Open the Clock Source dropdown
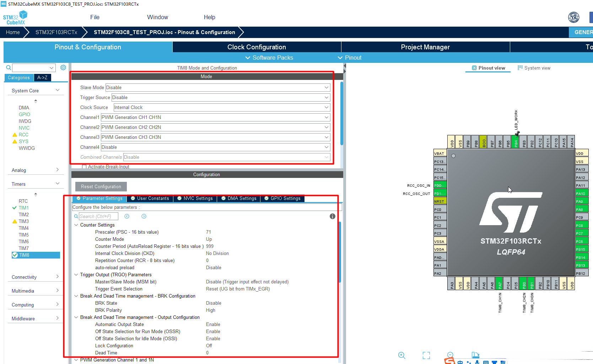 click(221, 107)
